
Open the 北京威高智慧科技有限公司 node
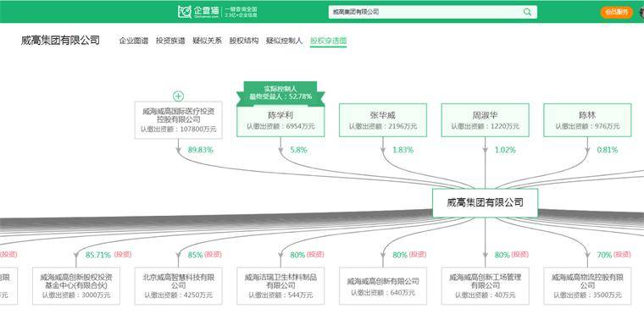click(x=178, y=286)
